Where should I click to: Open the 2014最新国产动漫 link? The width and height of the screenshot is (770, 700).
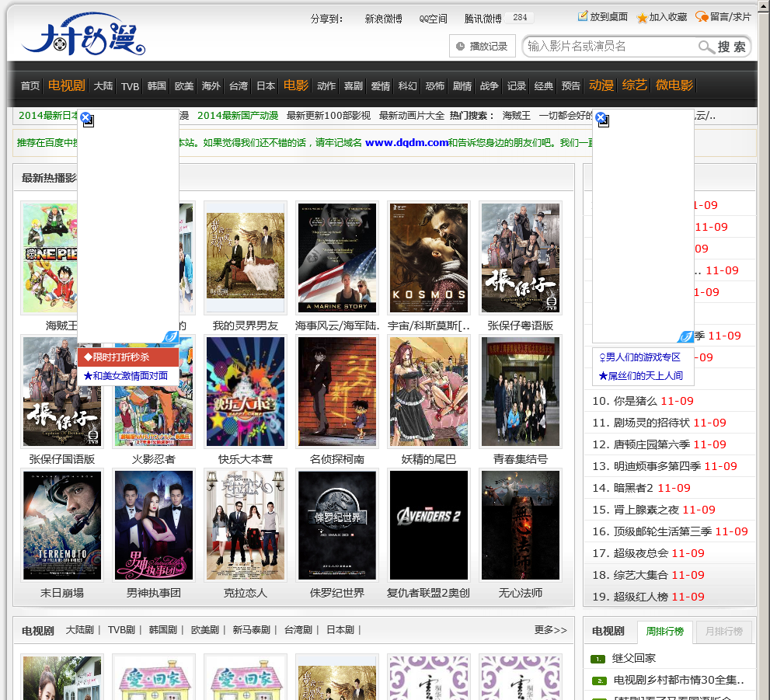[x=238, y=115]
